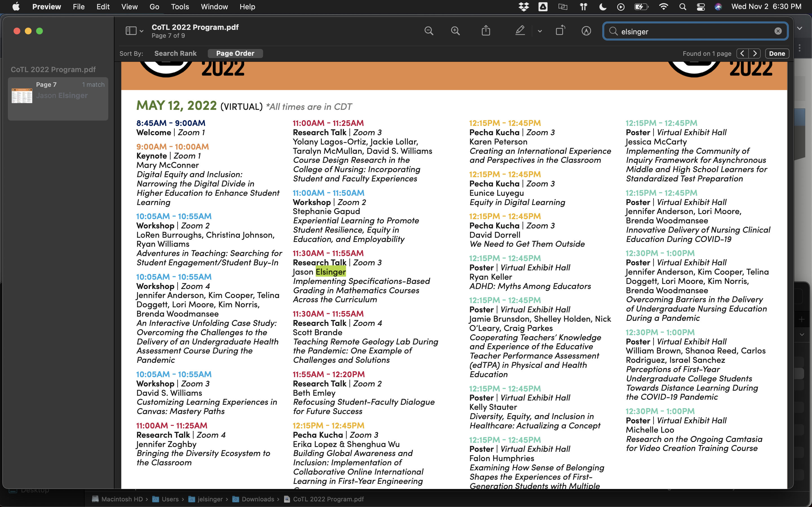Clear the search field with X icon
Image resolution: width=812 pixels, height=507 pixels.
point(778,31)
